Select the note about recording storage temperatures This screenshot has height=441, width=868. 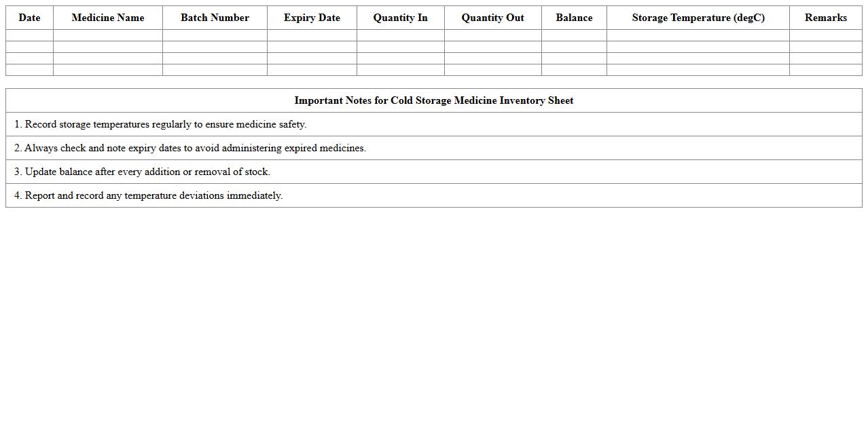pyautogui.click(x=160, y=124)
